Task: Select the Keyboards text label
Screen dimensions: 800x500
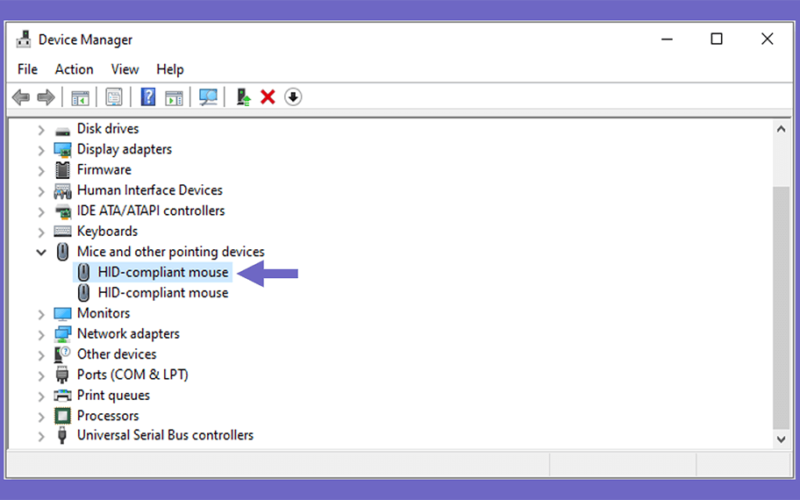Action: pyautogui.click(x=107, y=231)
